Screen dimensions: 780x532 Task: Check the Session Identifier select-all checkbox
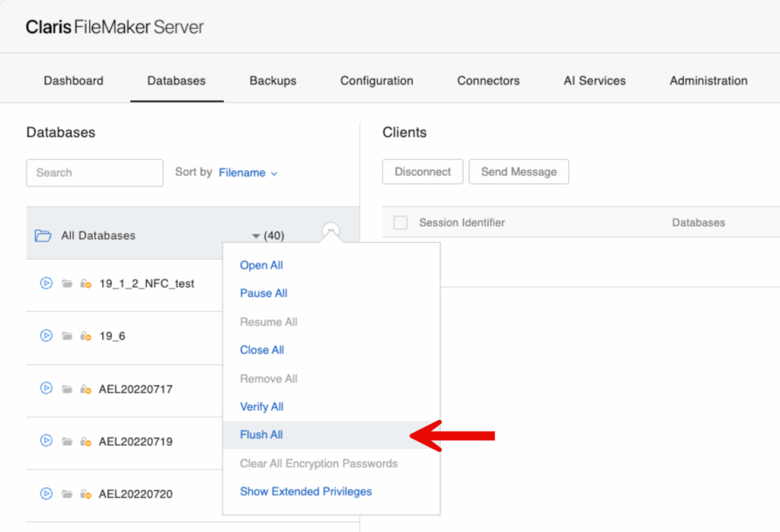400,222
